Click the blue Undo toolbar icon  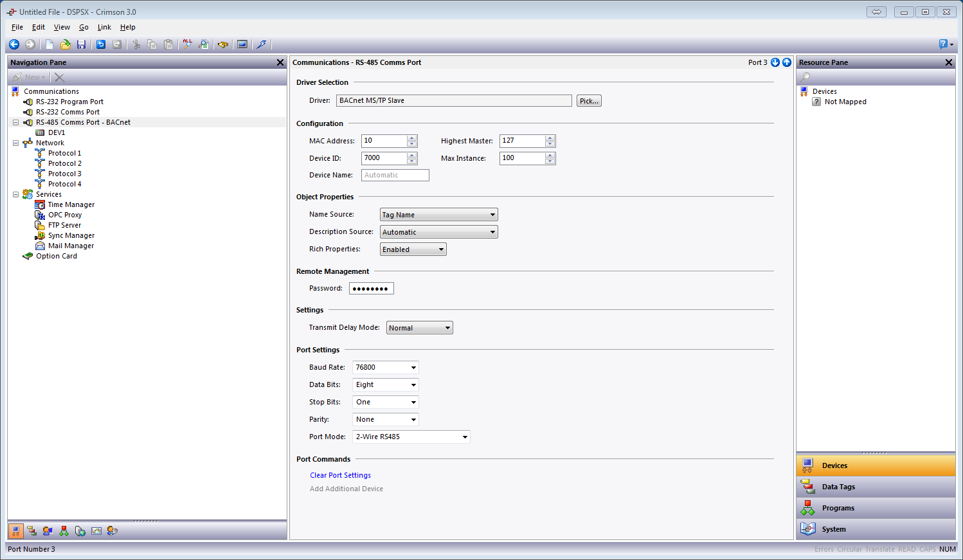coord(101,44)
